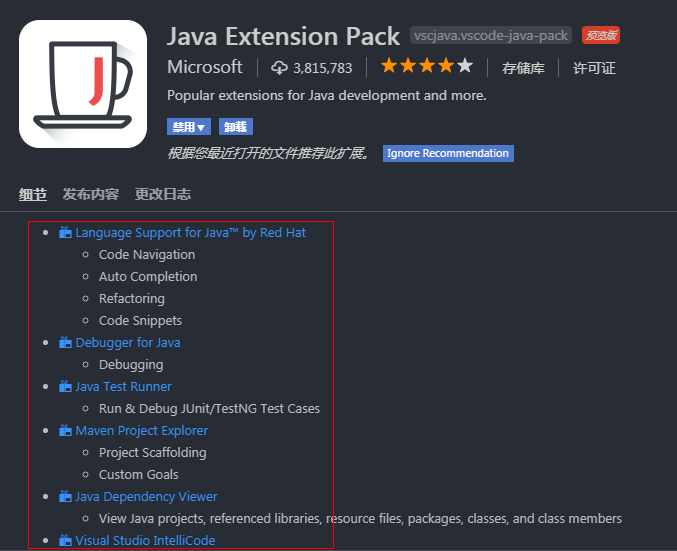
Task: Click the extension icon beside Language Support for Java
Action: click(66, 233)
